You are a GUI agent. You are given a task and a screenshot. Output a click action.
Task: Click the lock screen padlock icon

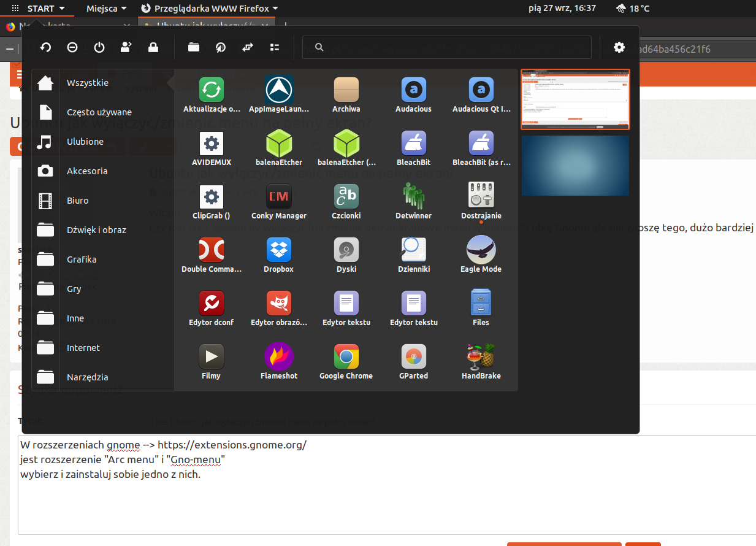click(x=153, y=47)
